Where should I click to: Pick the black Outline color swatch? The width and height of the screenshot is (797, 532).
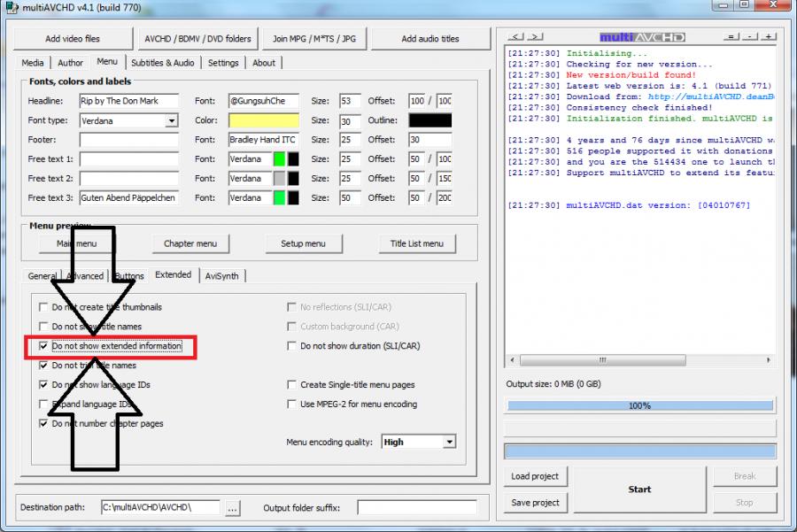430,120
